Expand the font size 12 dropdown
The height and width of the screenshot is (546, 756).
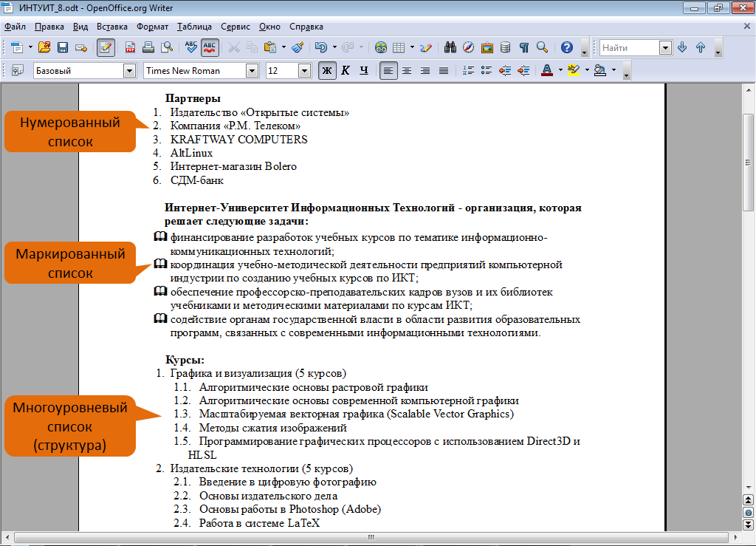[304, 71]
